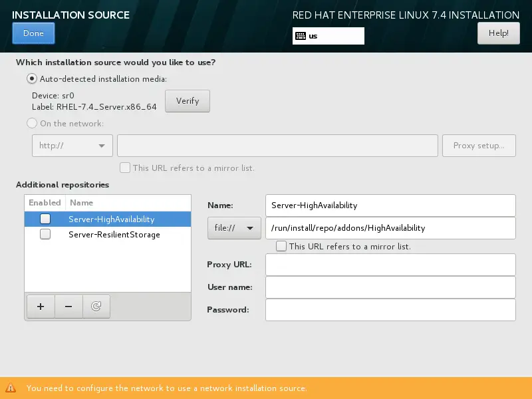Enable the Server-HighAvailability repository checkbox
The image size is (532, 399).
point(45,219)
